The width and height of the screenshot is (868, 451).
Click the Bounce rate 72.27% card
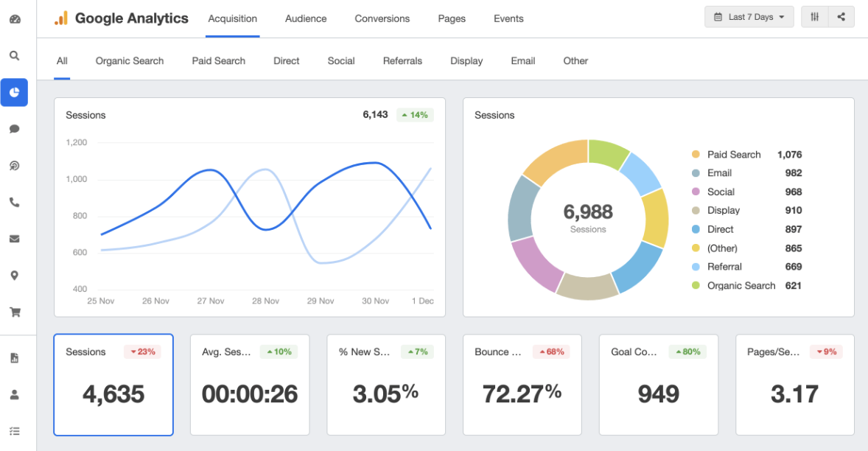pyautogui.click(x=522, y=385)
